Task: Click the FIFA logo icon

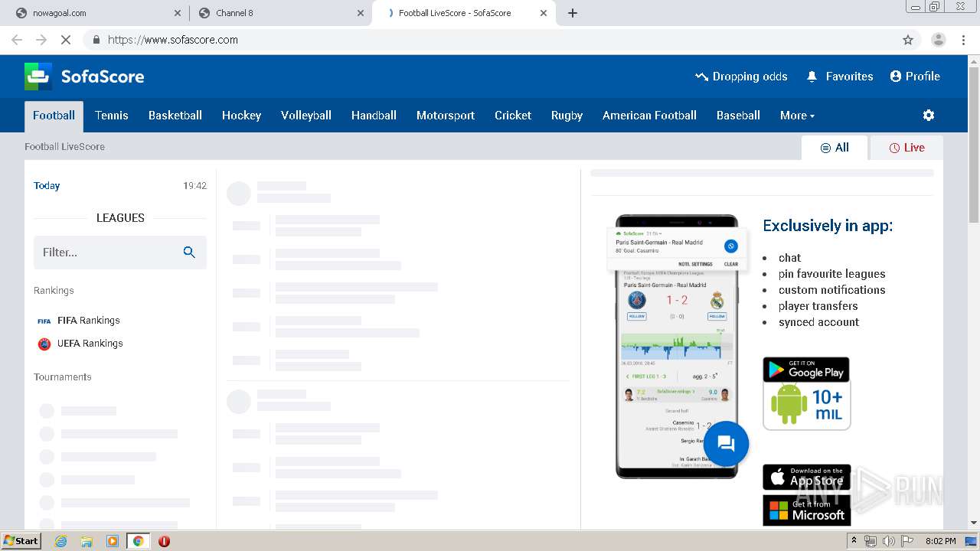Action: coord(44,321)
